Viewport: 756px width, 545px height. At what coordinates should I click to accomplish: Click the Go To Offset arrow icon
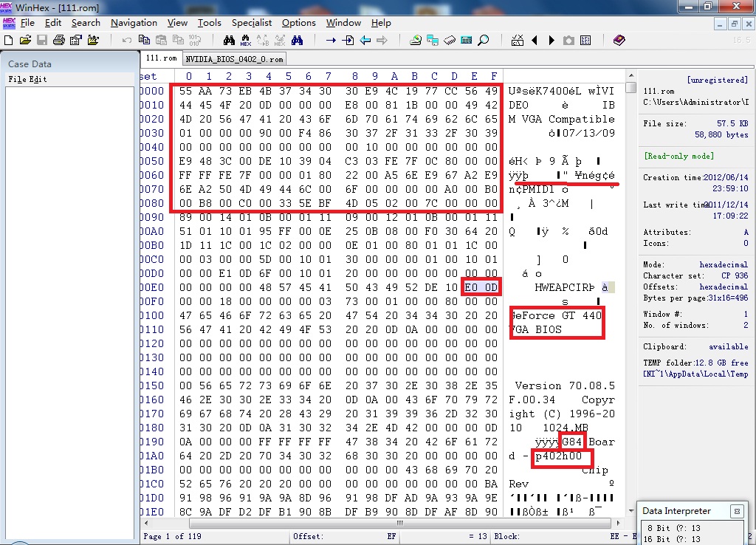coord(331,41)
